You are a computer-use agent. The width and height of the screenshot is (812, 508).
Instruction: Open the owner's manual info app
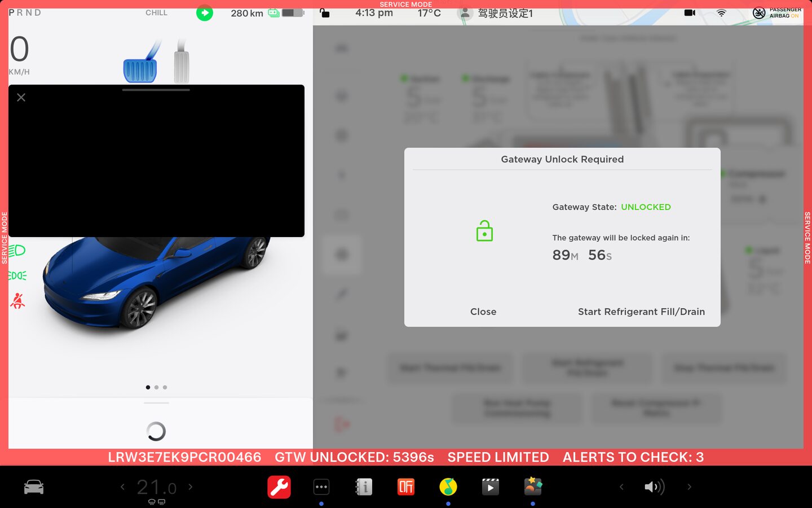[364, 487]
